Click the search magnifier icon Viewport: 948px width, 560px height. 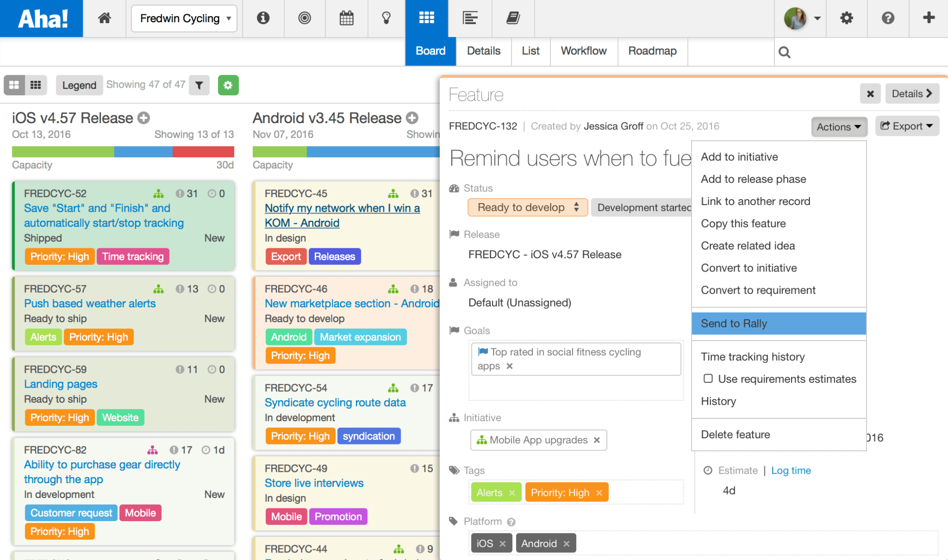(x=784, y=52)
